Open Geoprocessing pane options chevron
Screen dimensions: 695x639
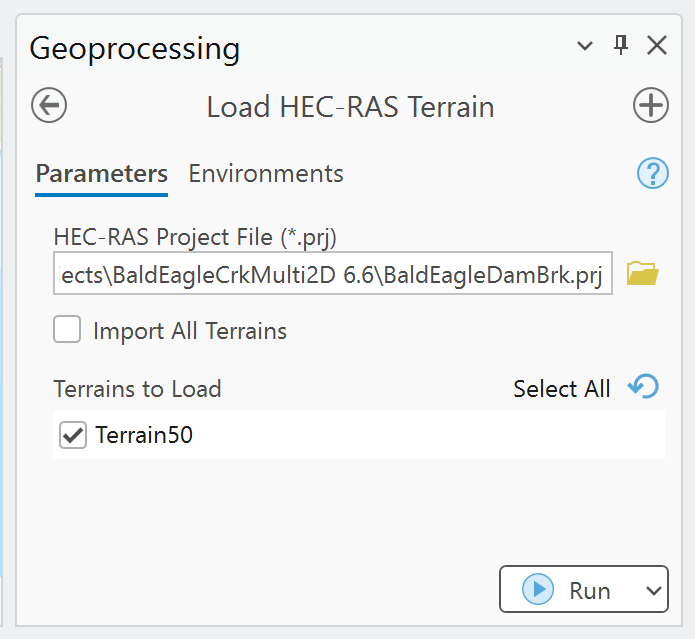[585, 46]
